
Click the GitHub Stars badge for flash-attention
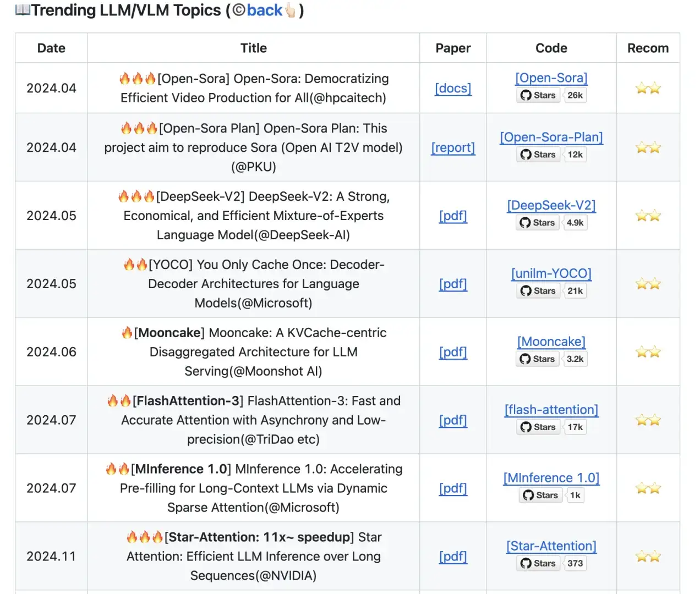pyautogui.click(x=551, y=427)
